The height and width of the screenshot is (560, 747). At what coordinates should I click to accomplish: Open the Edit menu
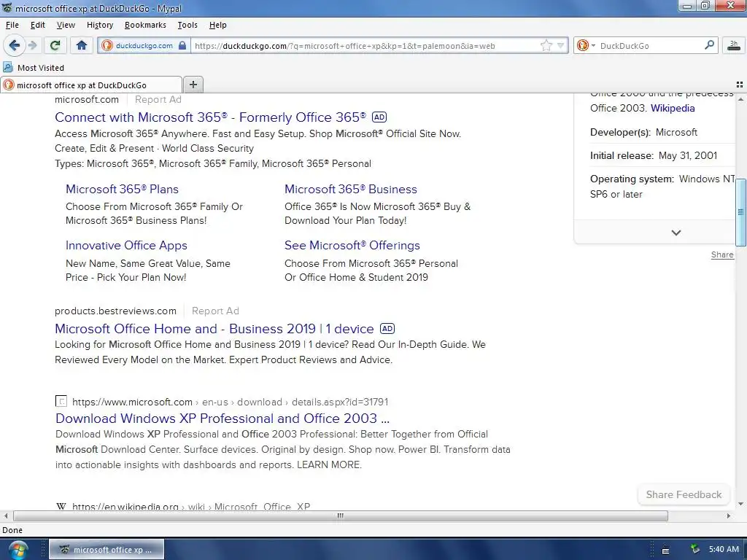[38, 25]
